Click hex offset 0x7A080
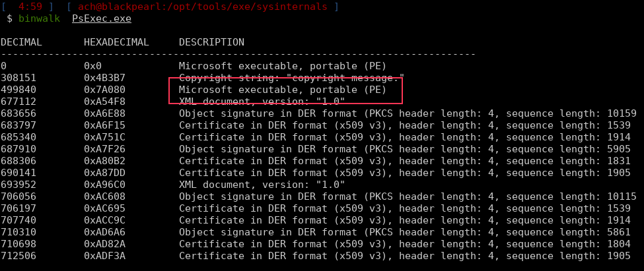Screen dimensions: 644x271 click(x=103, y=90)
